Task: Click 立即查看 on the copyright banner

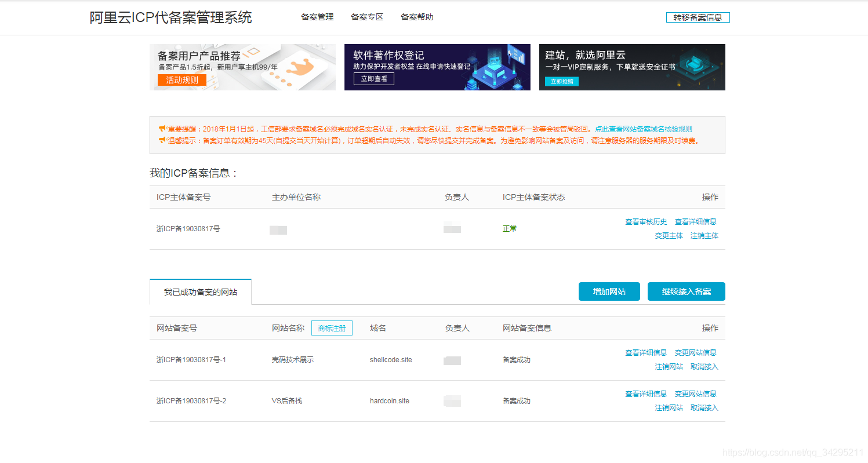Action: point(373,78)
